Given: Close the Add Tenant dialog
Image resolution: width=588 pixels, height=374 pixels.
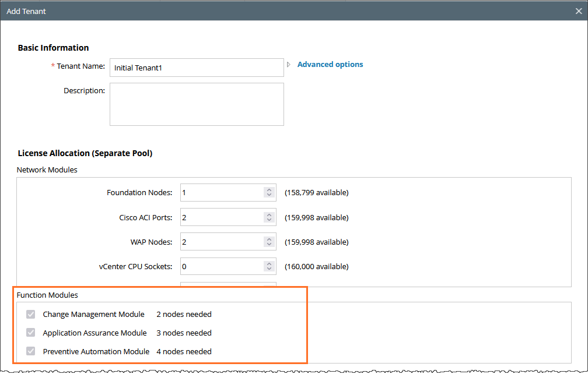Looking at the screenshot, I should [x=578, y=11].
